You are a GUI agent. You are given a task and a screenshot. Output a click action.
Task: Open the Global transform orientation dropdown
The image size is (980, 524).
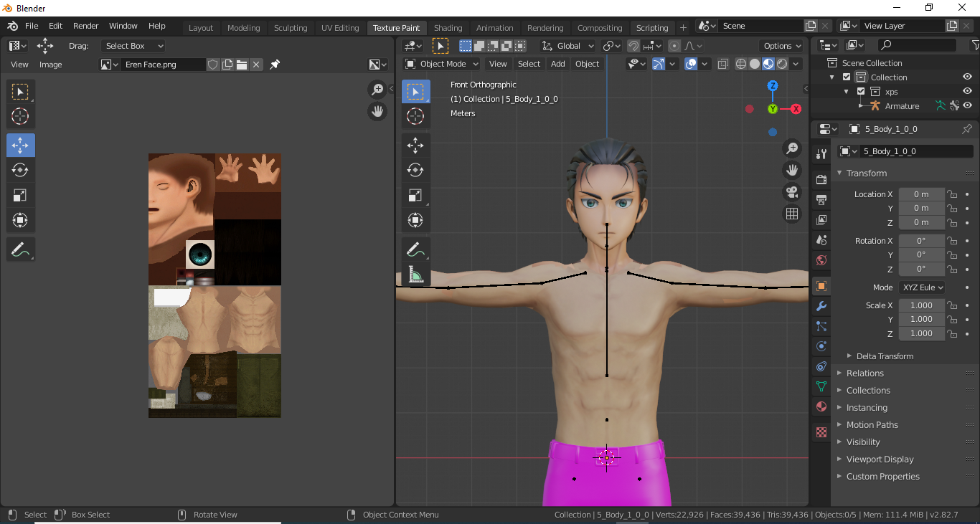coord(567,46)
